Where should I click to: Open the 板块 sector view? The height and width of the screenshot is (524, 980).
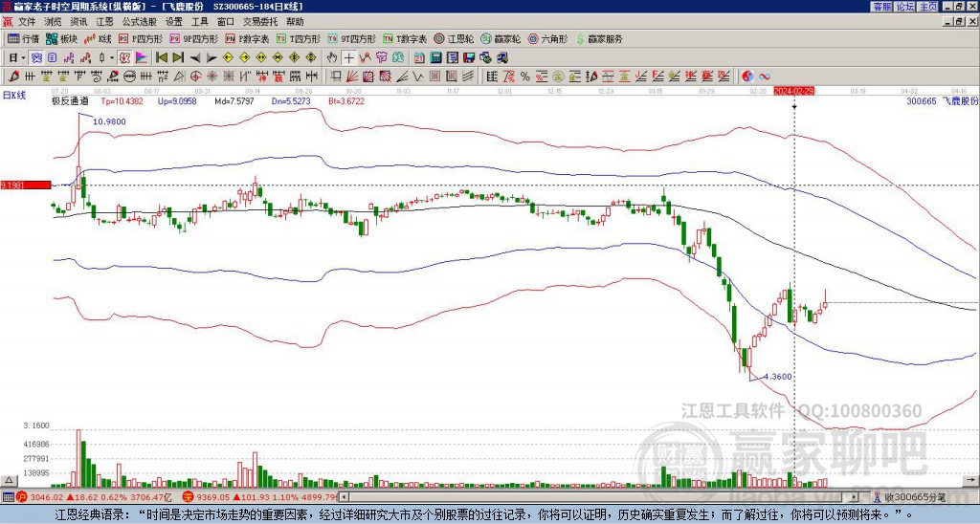62,38
